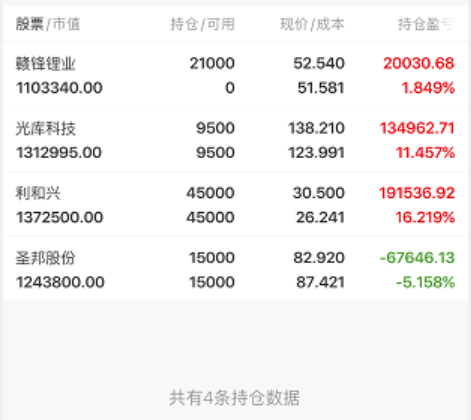Open the 赣锋锂业 stock holding

(x=235, y=75)
